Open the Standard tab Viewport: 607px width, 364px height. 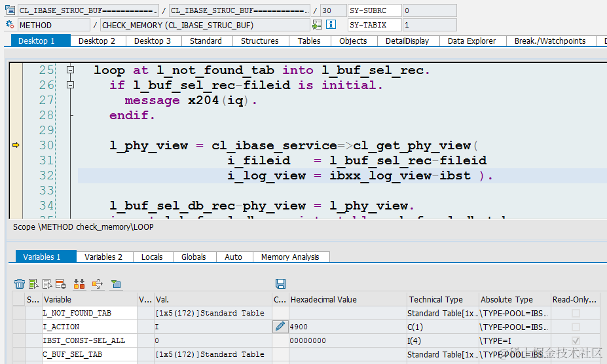click(206, 41)
